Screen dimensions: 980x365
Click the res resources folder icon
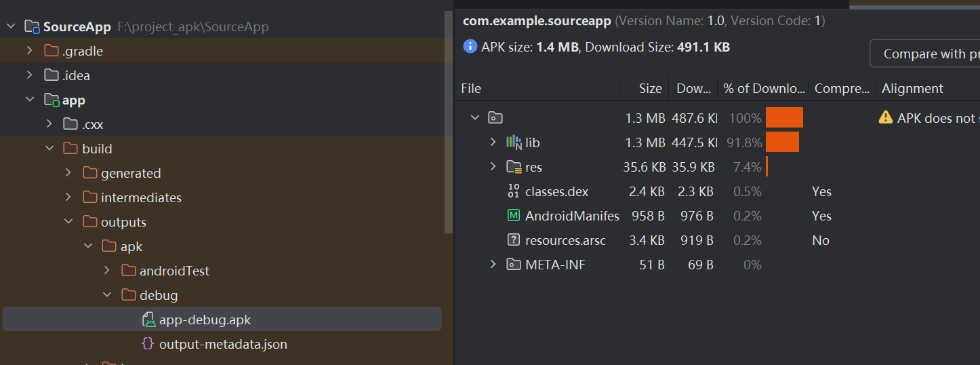pos(514,167)
